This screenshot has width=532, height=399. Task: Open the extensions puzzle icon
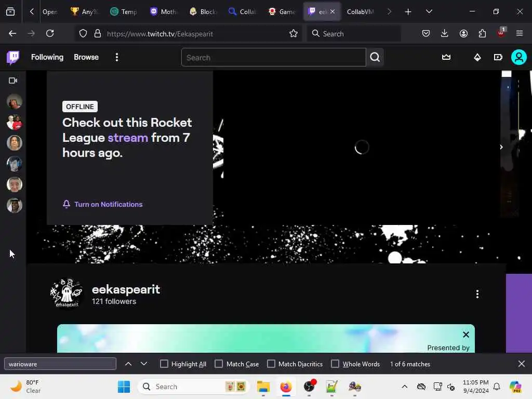click(482, 33)
